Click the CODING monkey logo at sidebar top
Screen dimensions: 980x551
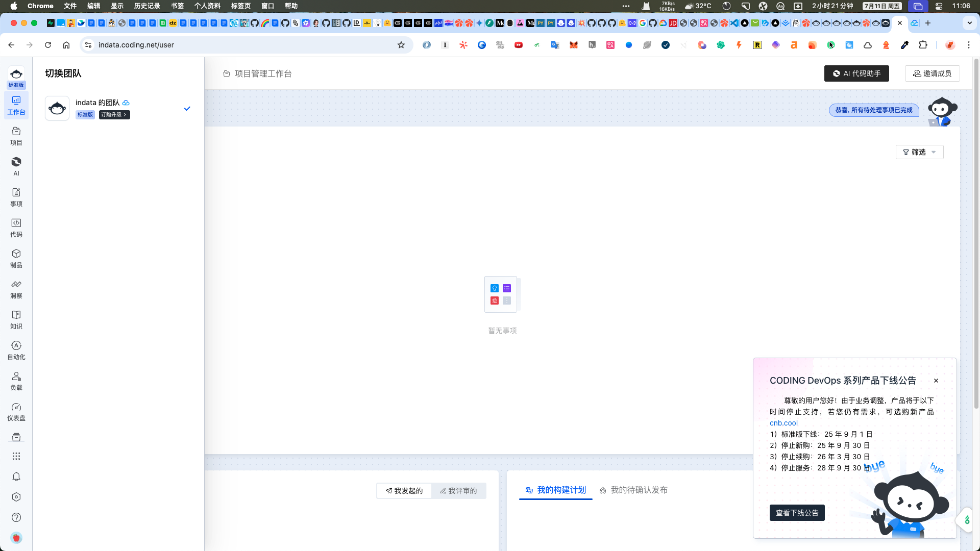point(16,73)
